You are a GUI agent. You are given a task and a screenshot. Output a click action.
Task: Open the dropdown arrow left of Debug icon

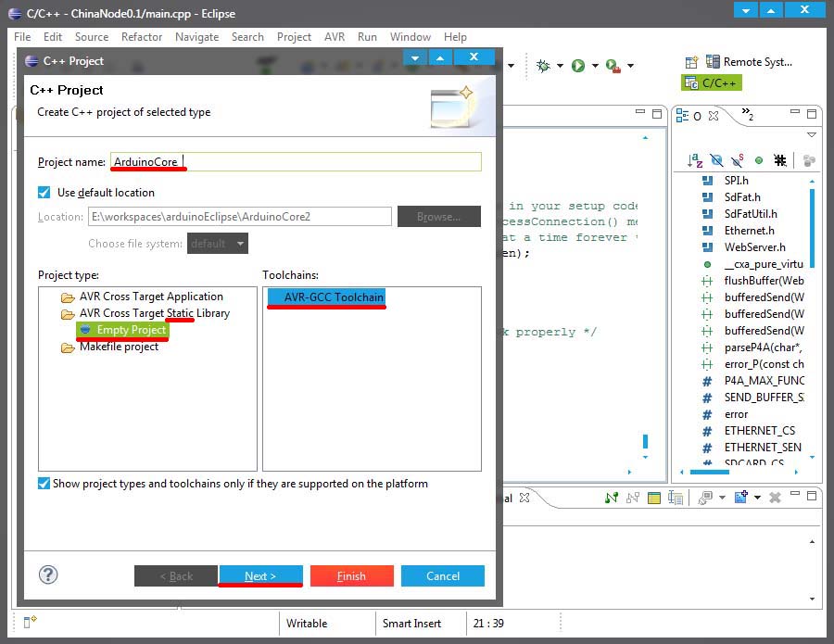point(512,66)
